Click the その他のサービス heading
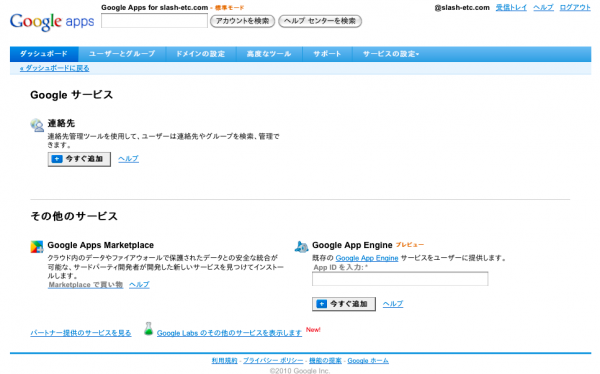Screen dimensions: 600x374 74,216
